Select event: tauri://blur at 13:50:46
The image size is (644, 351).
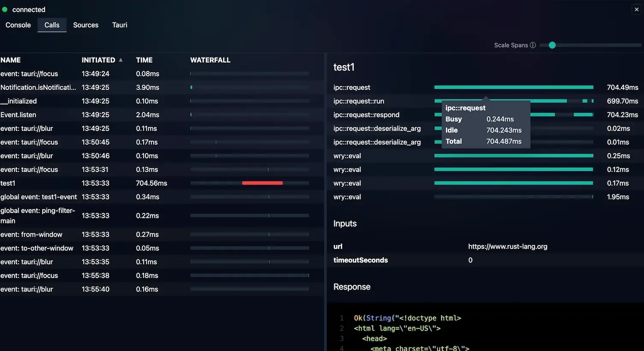(x=162, y=156)
